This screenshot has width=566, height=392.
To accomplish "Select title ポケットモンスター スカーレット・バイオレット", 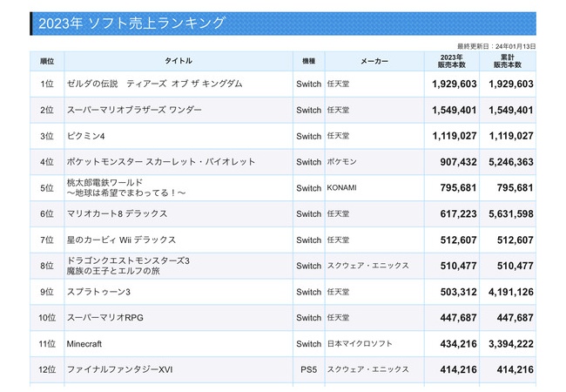I will click(161, 162).
